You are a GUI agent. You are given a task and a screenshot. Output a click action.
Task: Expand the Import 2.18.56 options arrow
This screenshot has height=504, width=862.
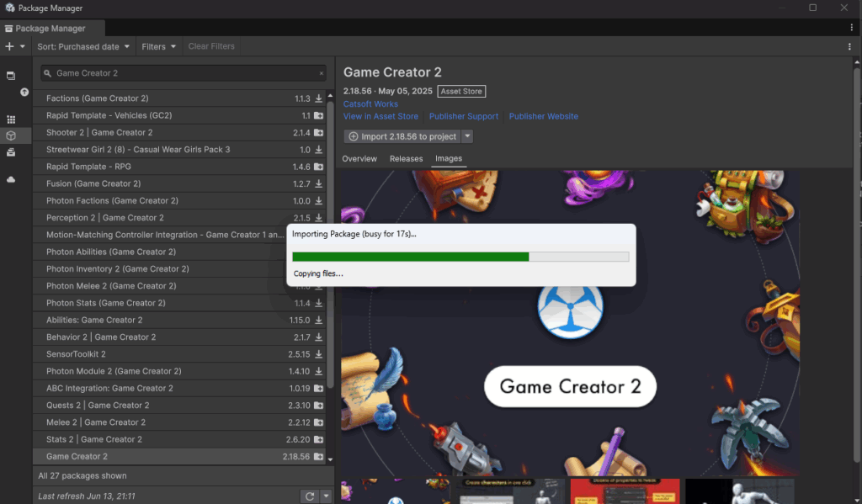pos(467,136)
